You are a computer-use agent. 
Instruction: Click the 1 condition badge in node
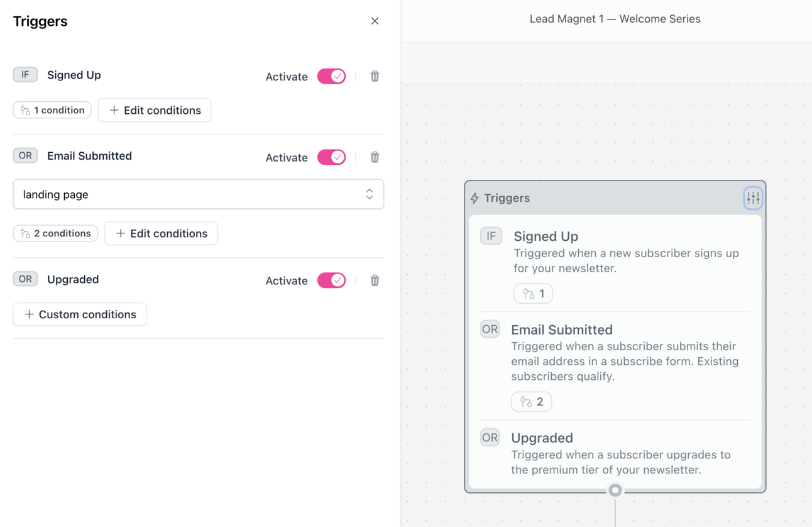tap(533, 294)
